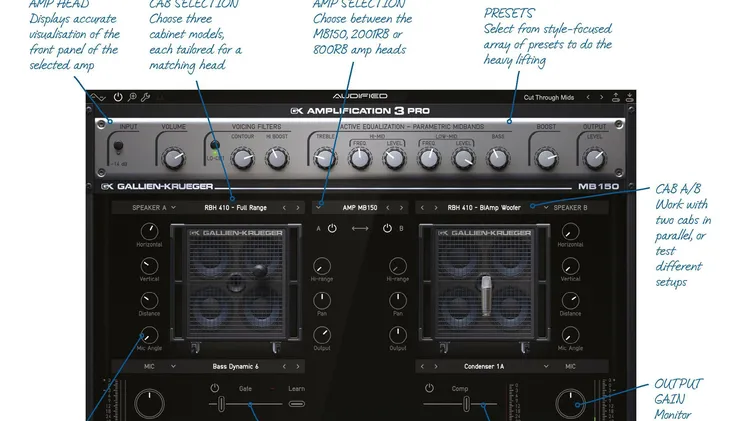Click the Learn label next to Gate
The height and width of the screenshot is (421, 750).
(x=297, y=388)
